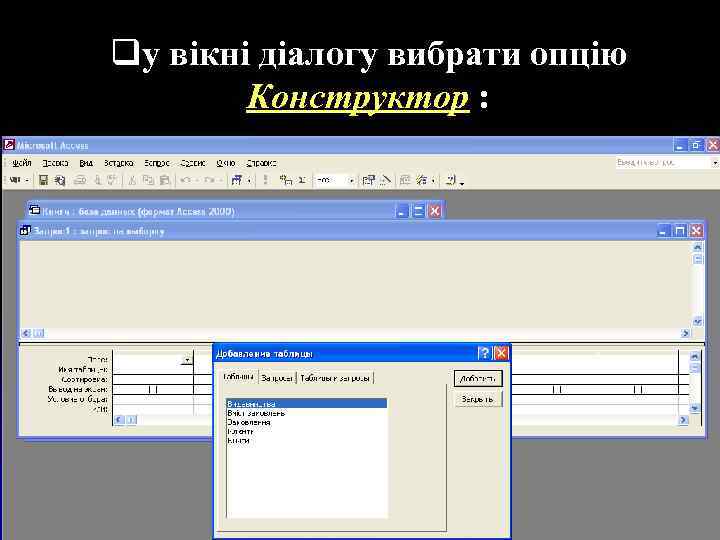Click the Cut scissors icon
The image size is (720, 540).
(x=132, y=180)
